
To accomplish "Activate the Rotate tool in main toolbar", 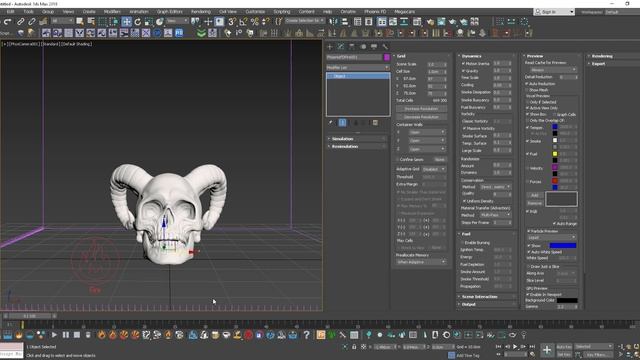I will tap(138, 22).
